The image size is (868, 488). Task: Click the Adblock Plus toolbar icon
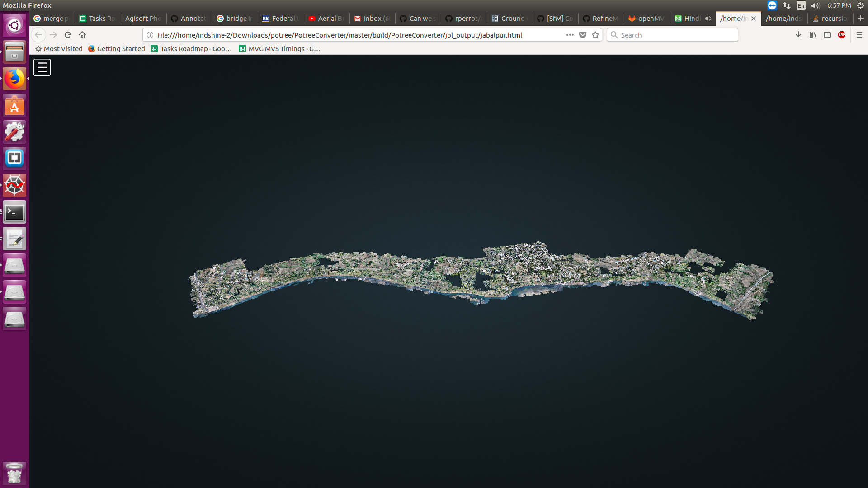click(842, 35)
